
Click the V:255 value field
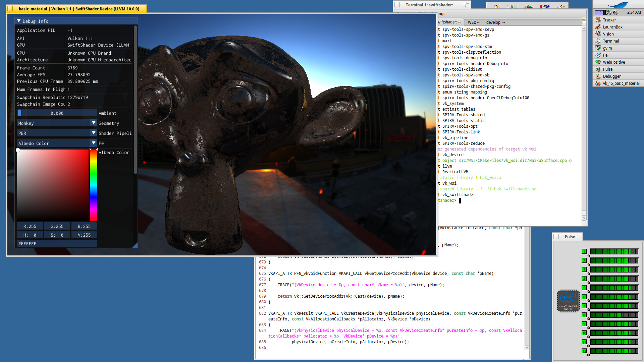84,235
